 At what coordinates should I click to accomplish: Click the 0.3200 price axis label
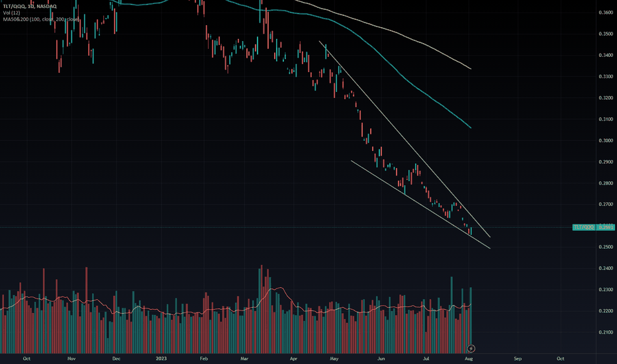coord(606,97)
